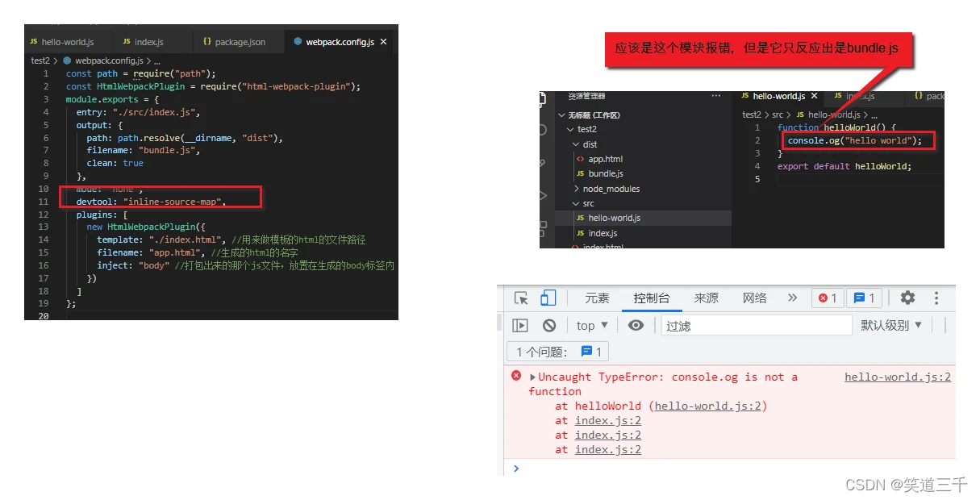Click the entry "./src/index.js" code line

coord(138,112)
